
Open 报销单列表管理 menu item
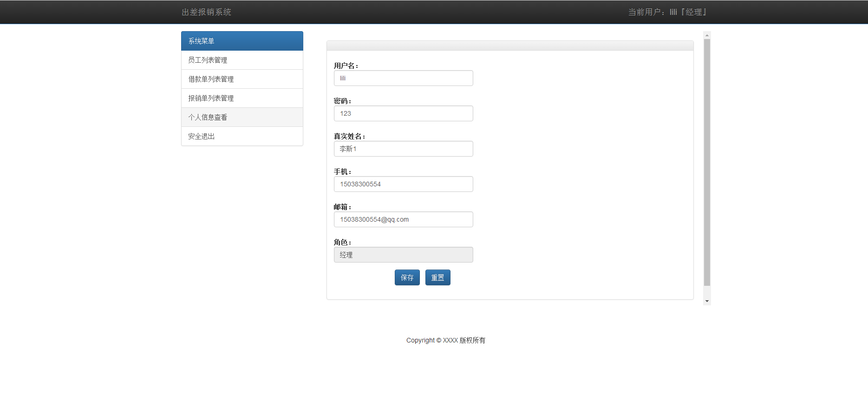click(242, 98)
